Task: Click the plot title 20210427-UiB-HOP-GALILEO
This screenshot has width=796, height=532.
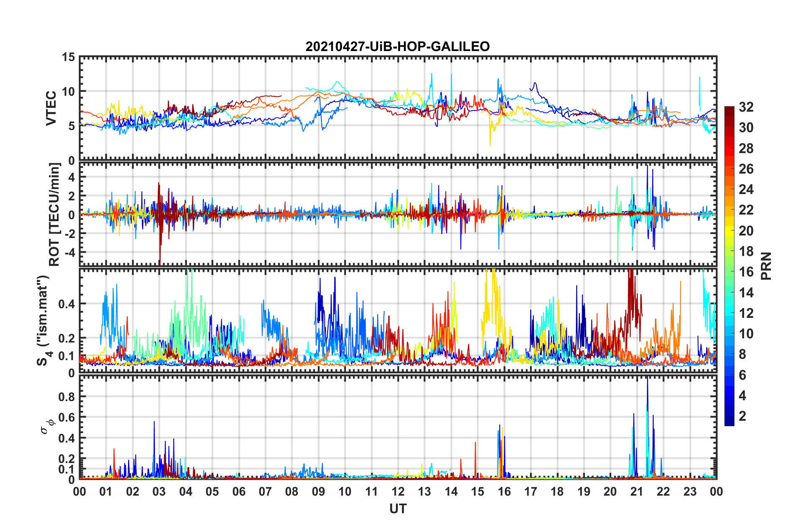Action: (398, 46)
